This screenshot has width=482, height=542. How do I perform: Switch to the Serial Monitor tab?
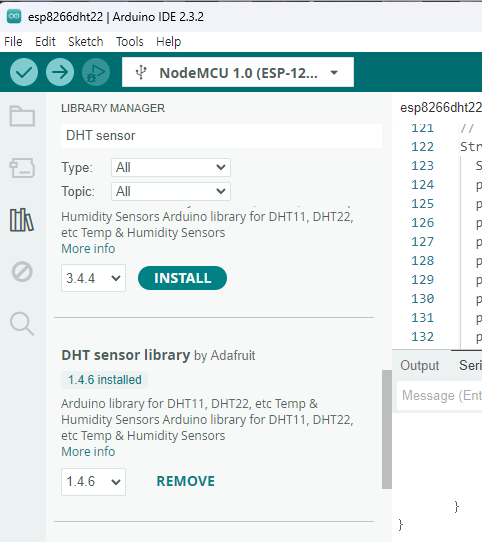pyautogui.click(x=470, y=365)
